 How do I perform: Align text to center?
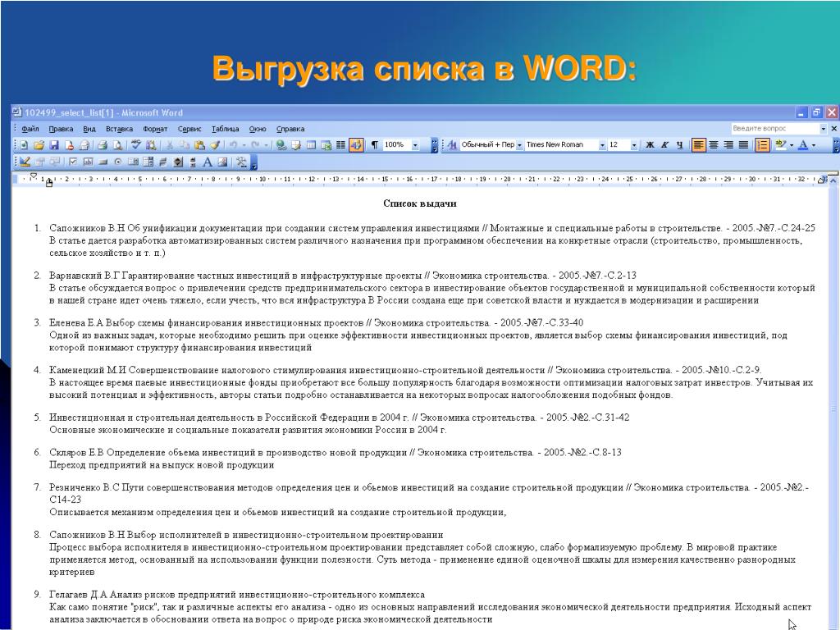click(x=714, y=145)
